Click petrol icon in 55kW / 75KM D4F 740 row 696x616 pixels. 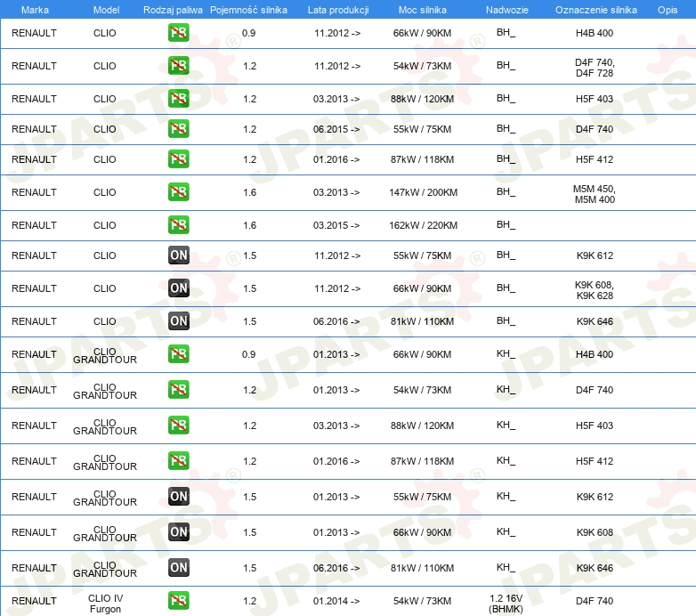click(178, 129)
